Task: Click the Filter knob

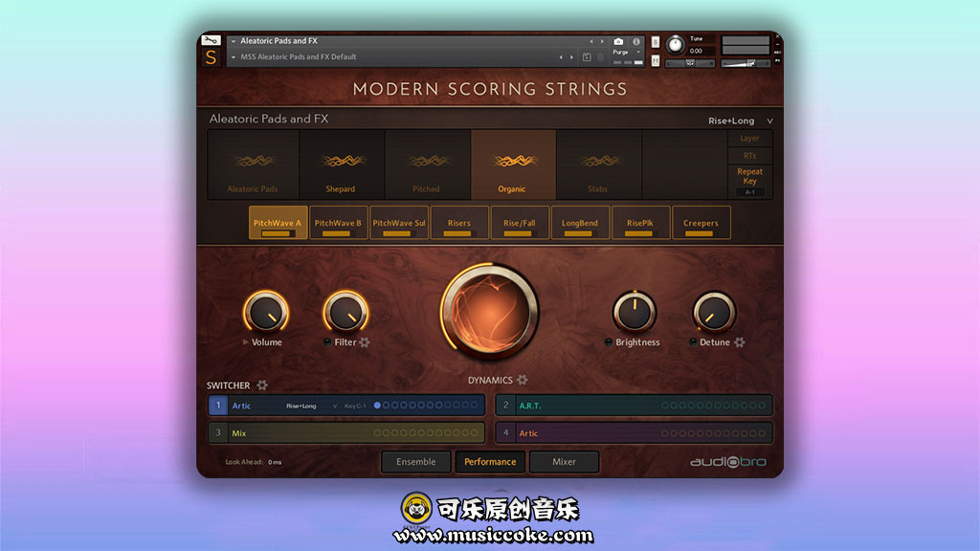Action: pyautogui.click(x=345, y=312)
